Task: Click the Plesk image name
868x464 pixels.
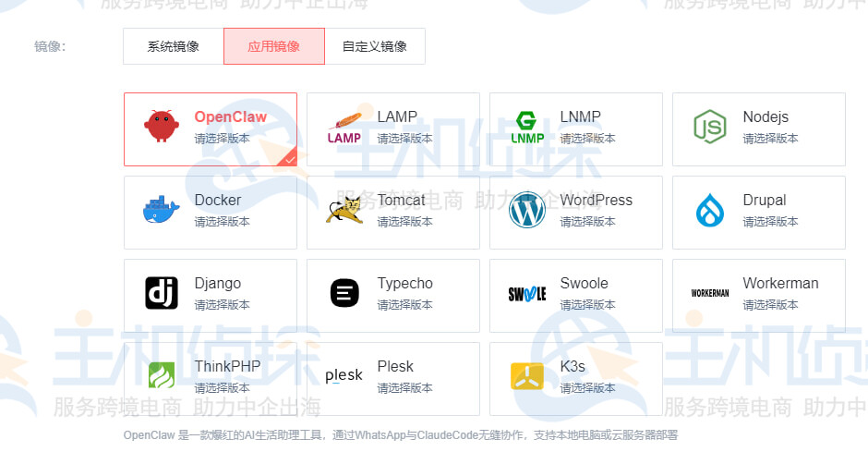Action: point(395,366)
